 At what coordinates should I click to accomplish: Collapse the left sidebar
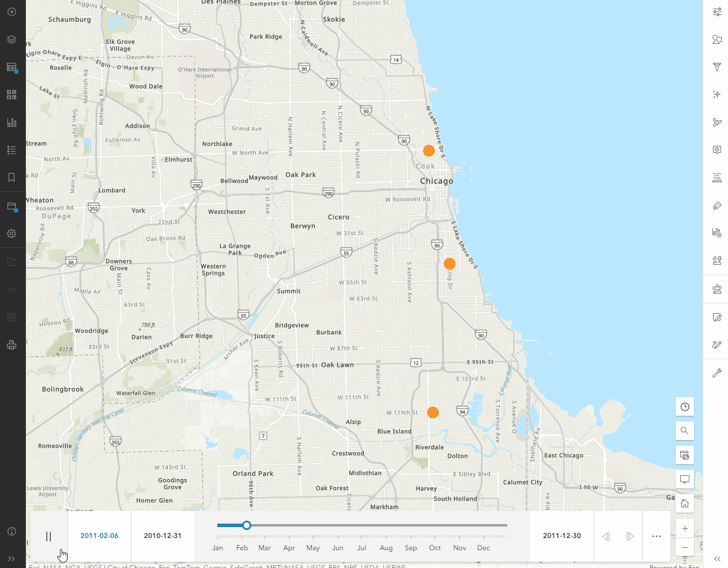coord(12,559)
